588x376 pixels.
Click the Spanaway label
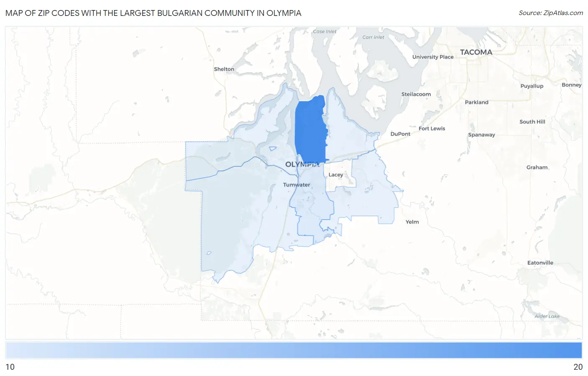pos(481,135)
